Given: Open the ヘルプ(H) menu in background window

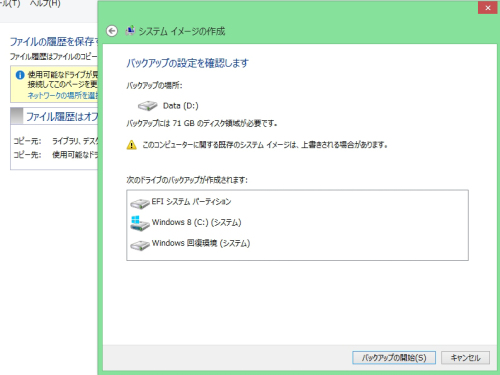Looking at the screenshot, I should [x=45, y=4].
